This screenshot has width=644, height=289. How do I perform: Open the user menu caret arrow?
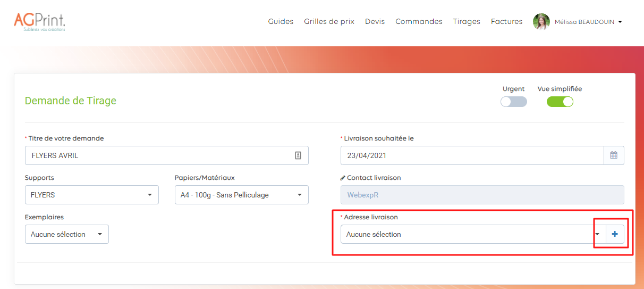pyautogui.click(x=620, y=22)
